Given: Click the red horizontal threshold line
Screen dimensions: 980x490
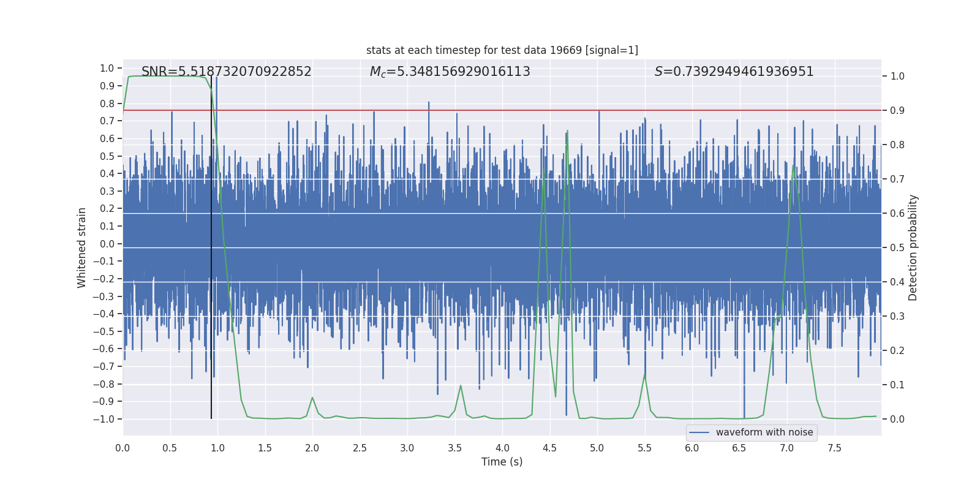Looking at the screenshot, I should [502, 110].
